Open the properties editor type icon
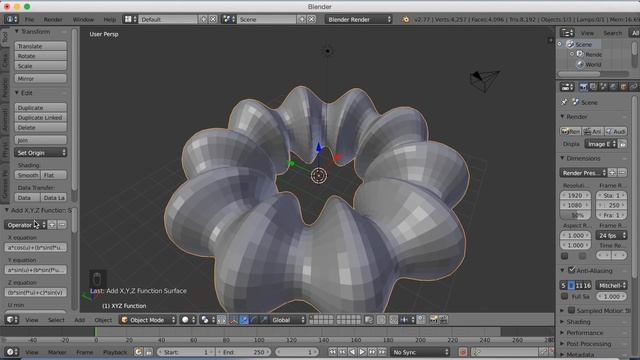The image size is (640, 360). coord(567,87)
